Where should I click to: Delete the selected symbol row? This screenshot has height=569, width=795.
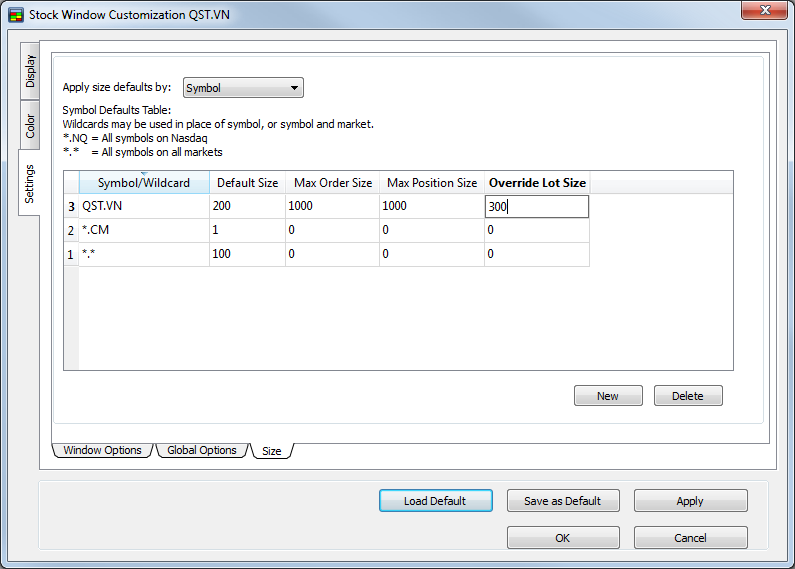coord(688,396)
